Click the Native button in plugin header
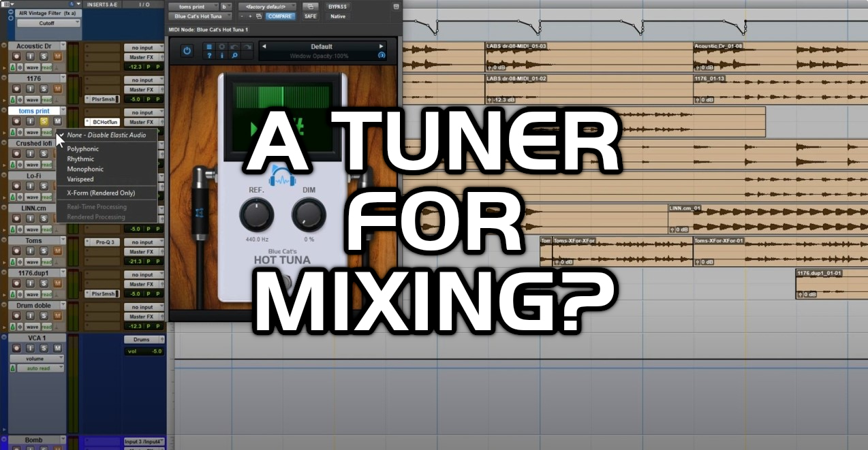 338,16
